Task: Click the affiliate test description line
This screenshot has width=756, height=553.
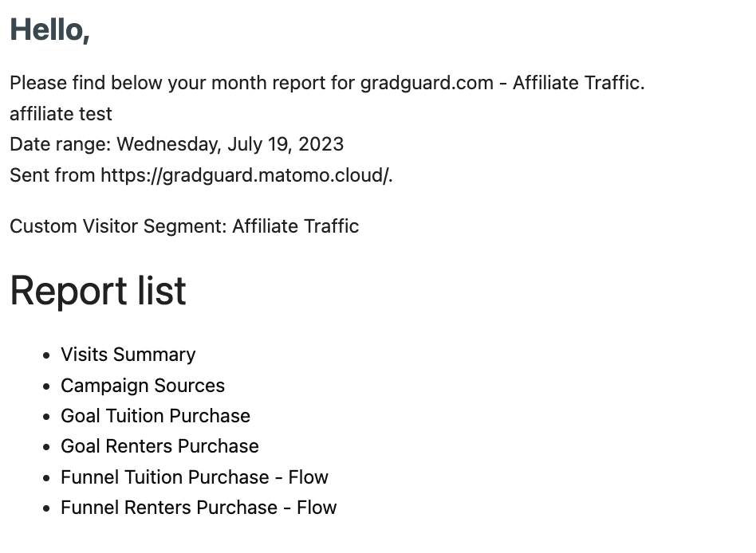Action: click(61, 114)
